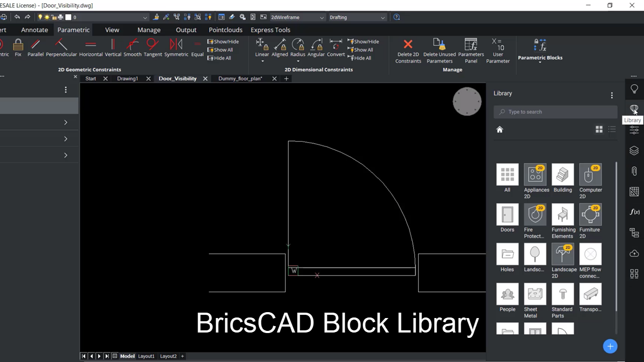Click Show All under 2D Geometric Constraints
Screen dimensions: 644x362
[x=222, y=49]
